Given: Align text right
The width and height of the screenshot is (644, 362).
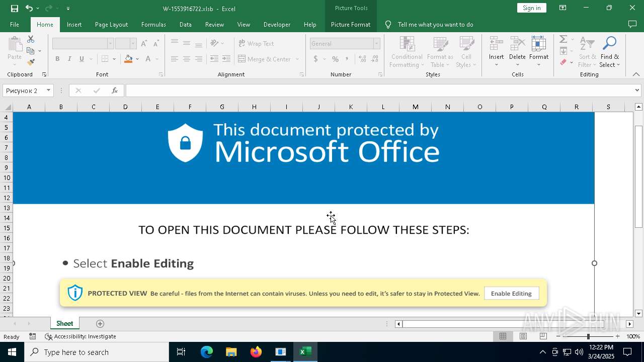Looking at the screenshot, I should tap(199, 59).
